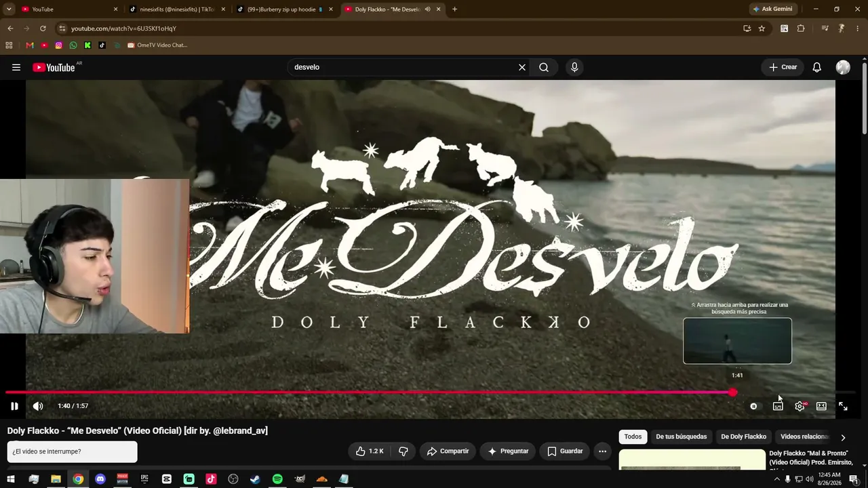
Task: Click the Ask Gemini button
Action: click(772, 9)
